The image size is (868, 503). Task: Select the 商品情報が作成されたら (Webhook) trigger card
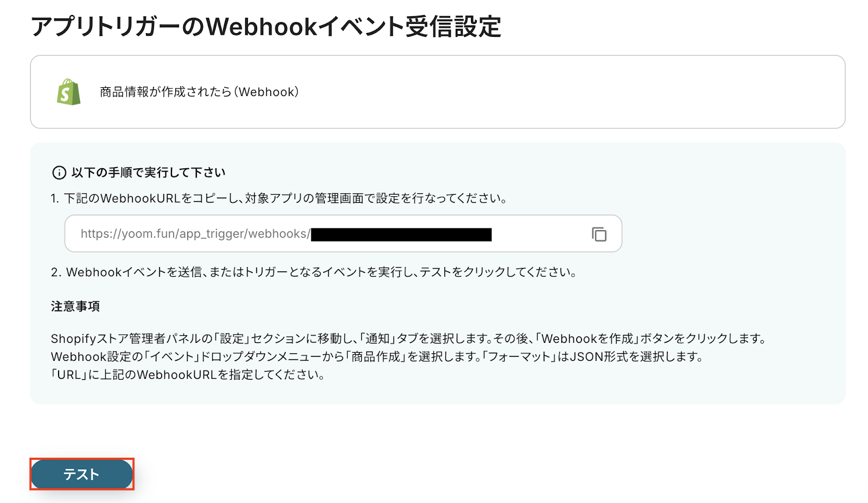point(437,92)
